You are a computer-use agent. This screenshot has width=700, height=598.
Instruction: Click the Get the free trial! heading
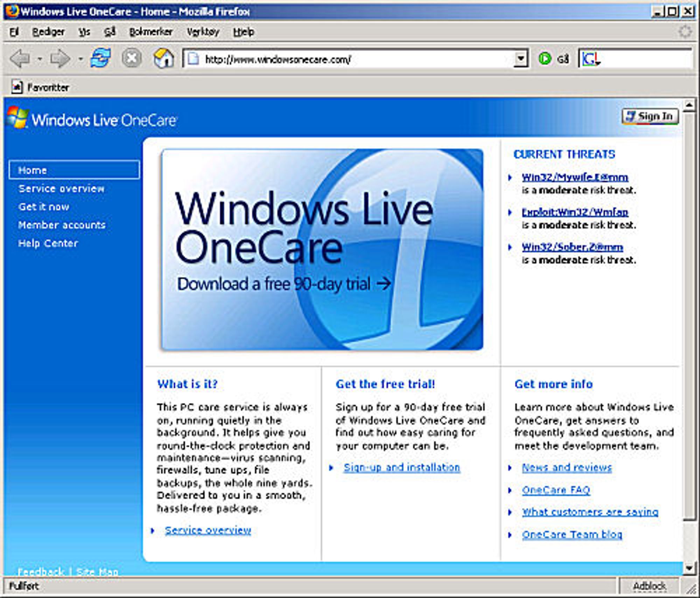(385, 384)
